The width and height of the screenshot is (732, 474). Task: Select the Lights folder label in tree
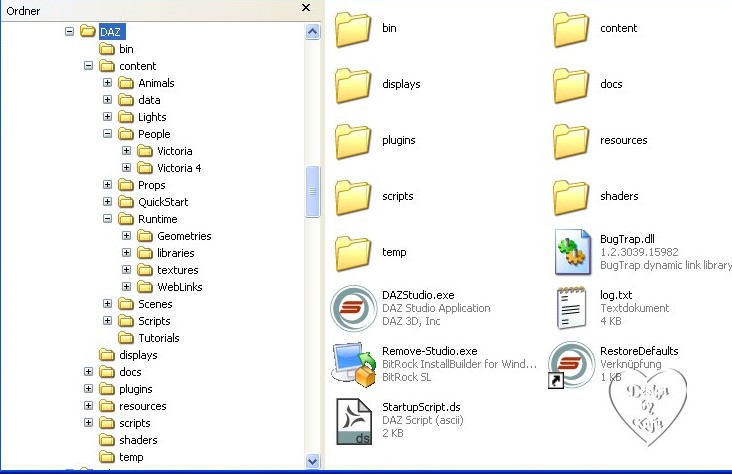(x=152, y=117)
